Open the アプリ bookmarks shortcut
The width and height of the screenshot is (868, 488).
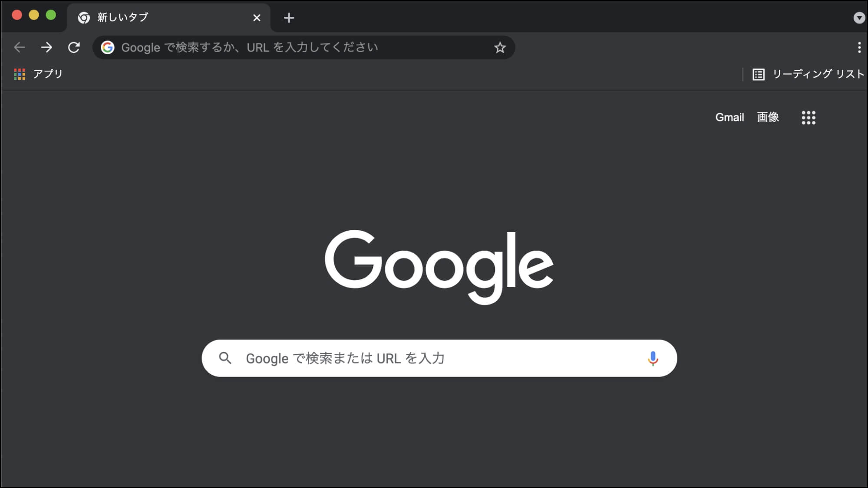pyautogui.click(x=38, y=74)
